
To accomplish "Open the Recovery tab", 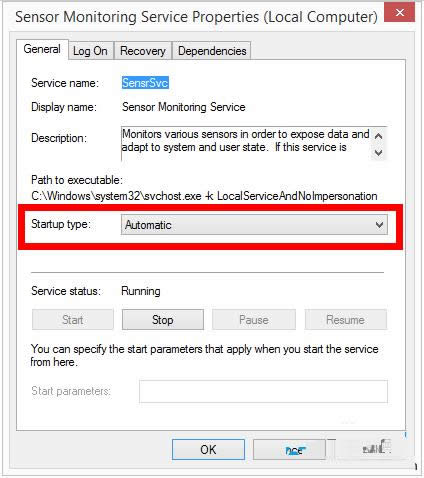I will pyautogui.click(x=143, y=51).
